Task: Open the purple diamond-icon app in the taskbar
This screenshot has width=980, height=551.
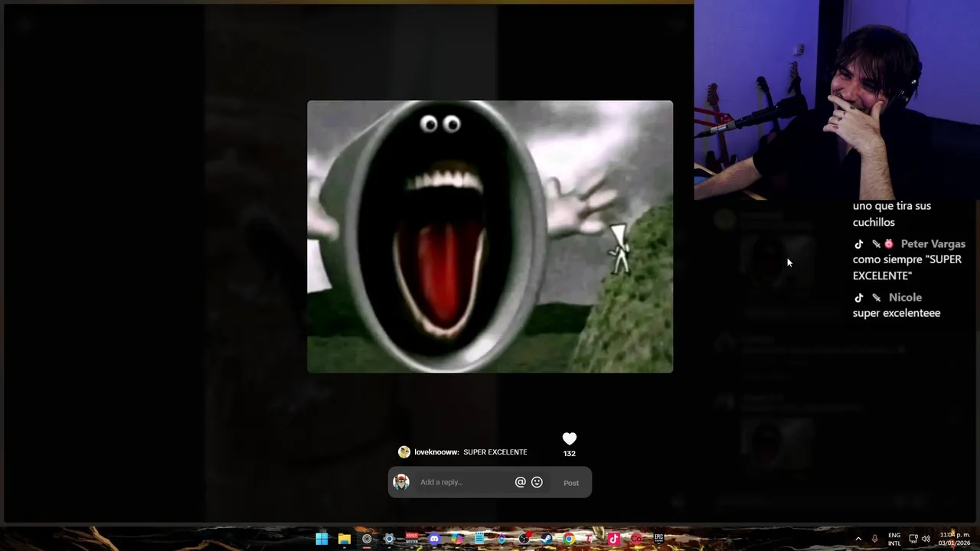Action: [x=501, y=539]
